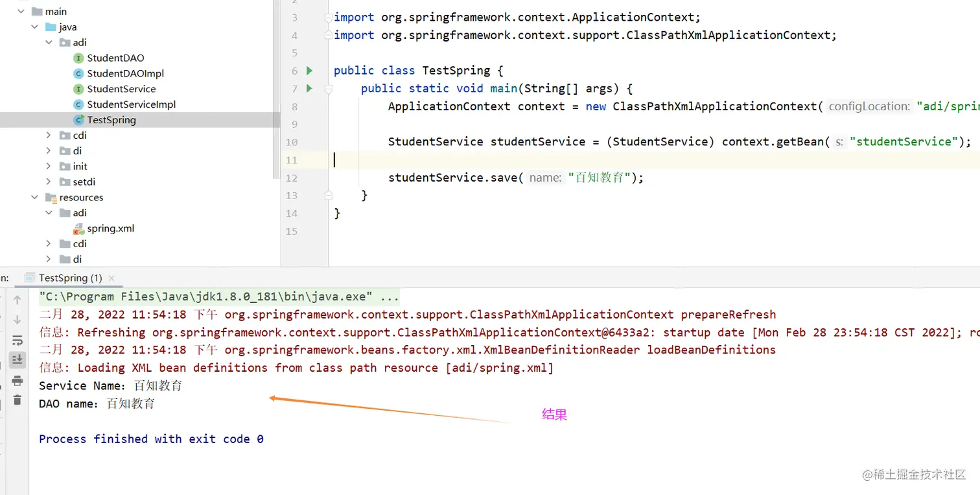Expand the di package under java
This screenshot has height=495, width=980.
coord(49,151)
